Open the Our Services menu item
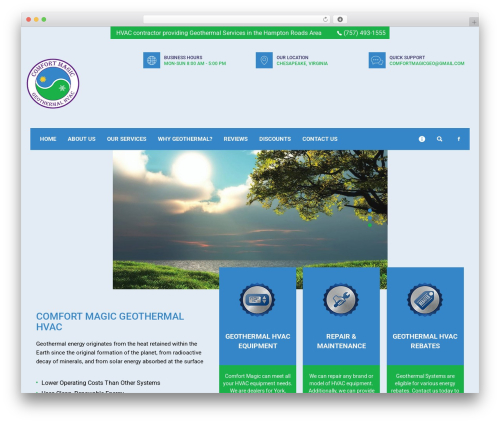The width and height of the screenshot is (500, 423). (x=127, y=139)
